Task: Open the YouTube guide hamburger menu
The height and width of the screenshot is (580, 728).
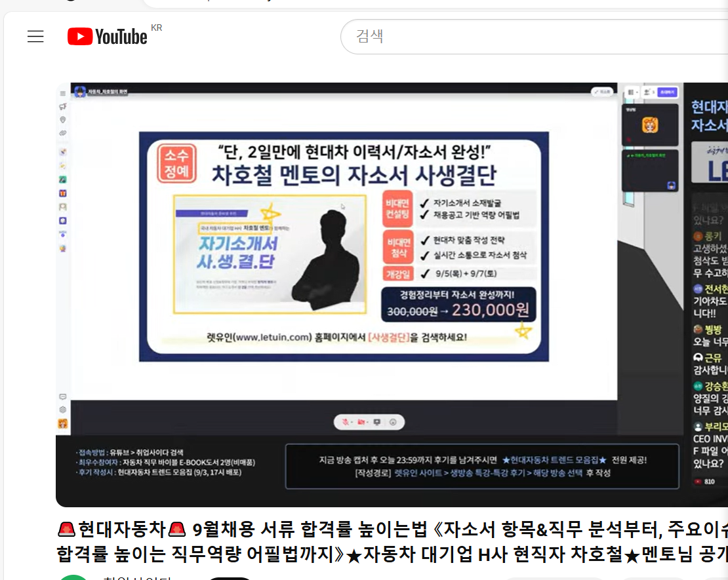Action: point(35,37)
